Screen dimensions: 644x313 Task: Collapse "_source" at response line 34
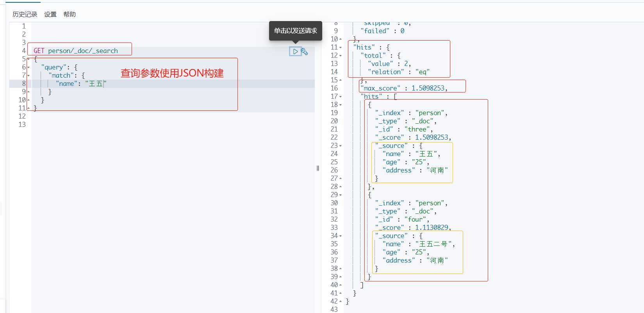pos(341,236)
